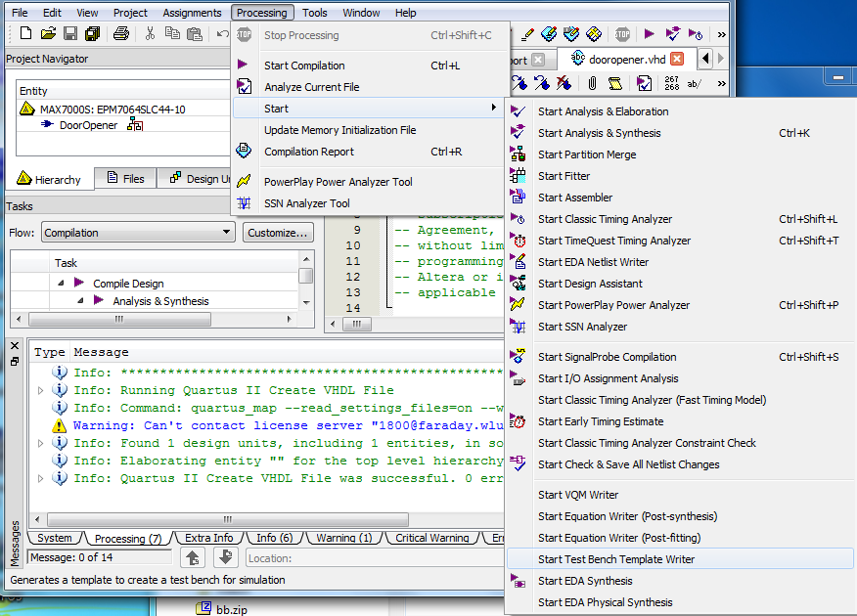The image size is (857, 616).
Task: Select MAX7000S: EPM7064SLC44-10 device row
Action: [x=113, y=110]
